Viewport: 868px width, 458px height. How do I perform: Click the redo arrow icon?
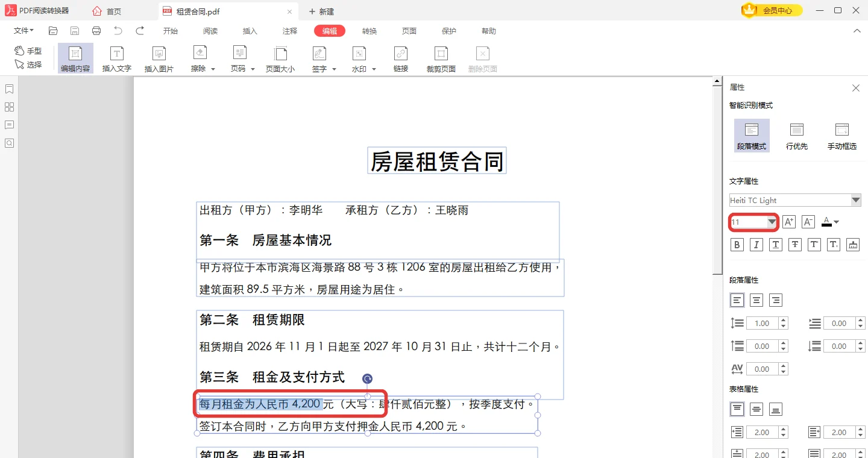pos(140,31)
